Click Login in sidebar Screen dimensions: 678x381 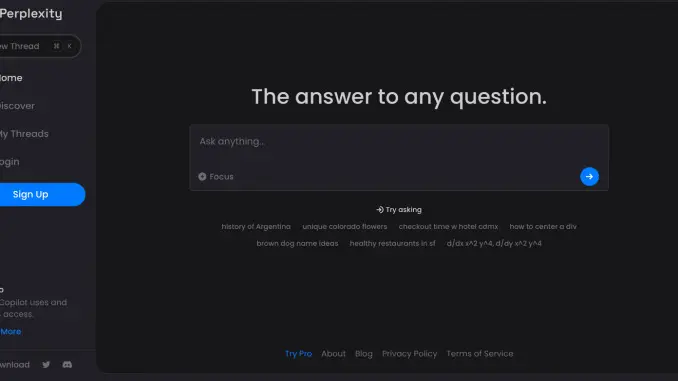(10, 162)
